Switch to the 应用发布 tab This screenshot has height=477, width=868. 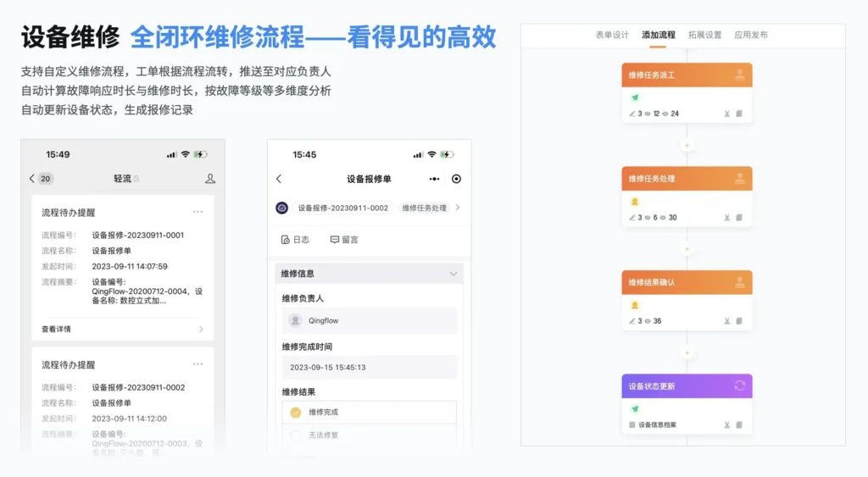point(751,35)
